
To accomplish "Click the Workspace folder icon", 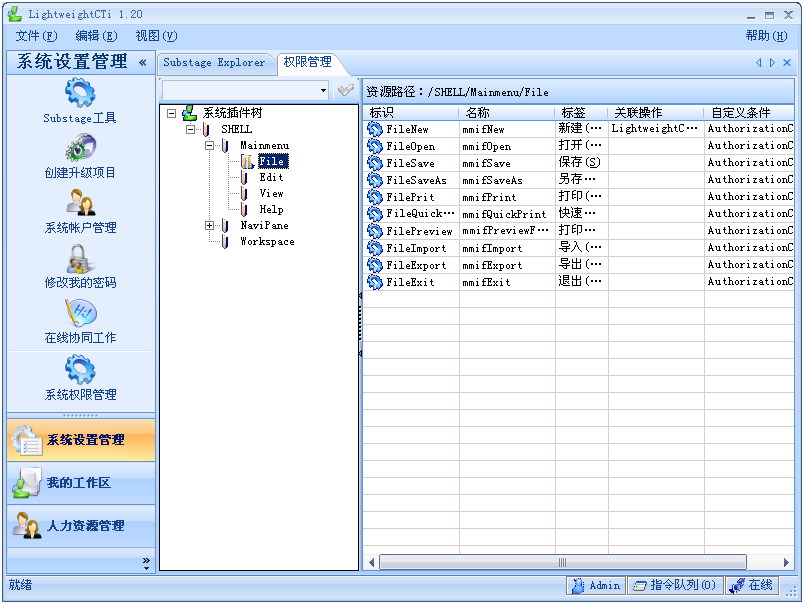I will click(x=225, y=241).
